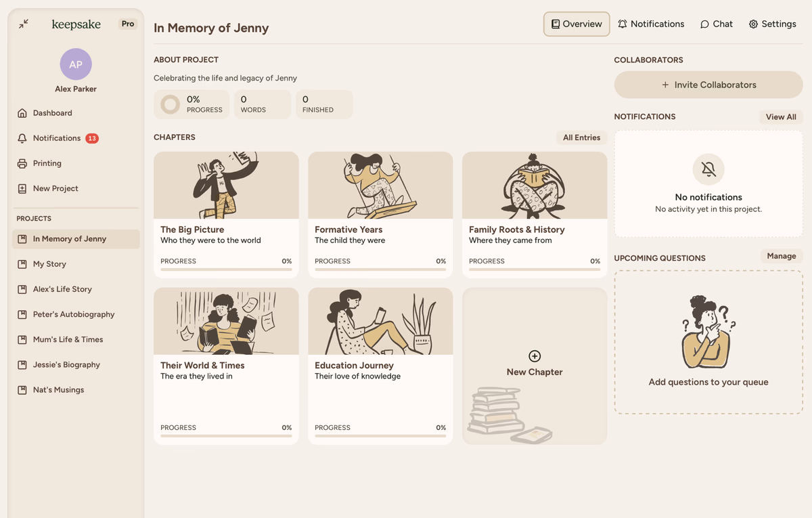Open Printing via the printer icon
Image resolution: width=812 pixels, height=518 pixels.
(22, 163)
